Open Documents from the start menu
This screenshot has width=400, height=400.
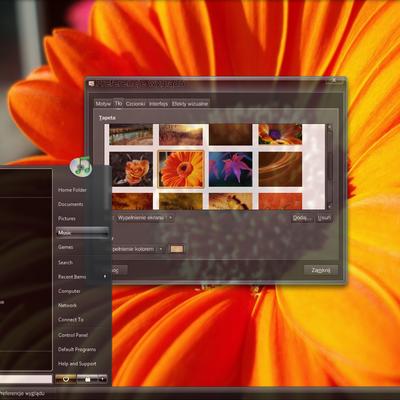pyautogui.click(x=71, y=204)
